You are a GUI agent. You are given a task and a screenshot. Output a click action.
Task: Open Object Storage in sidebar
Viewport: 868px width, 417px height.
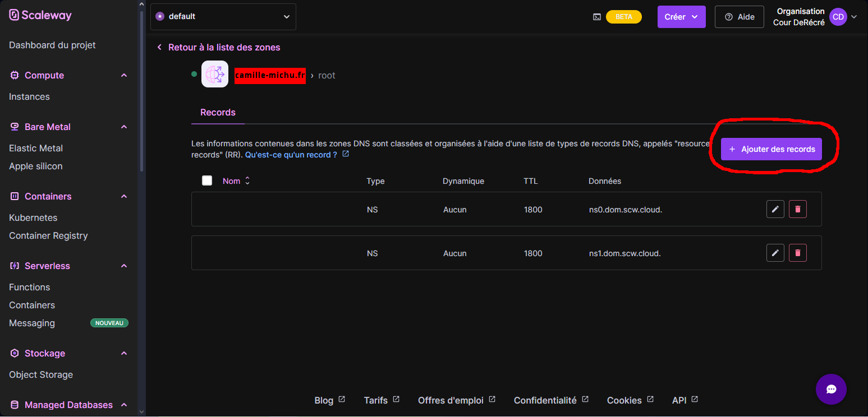[41, 375]
